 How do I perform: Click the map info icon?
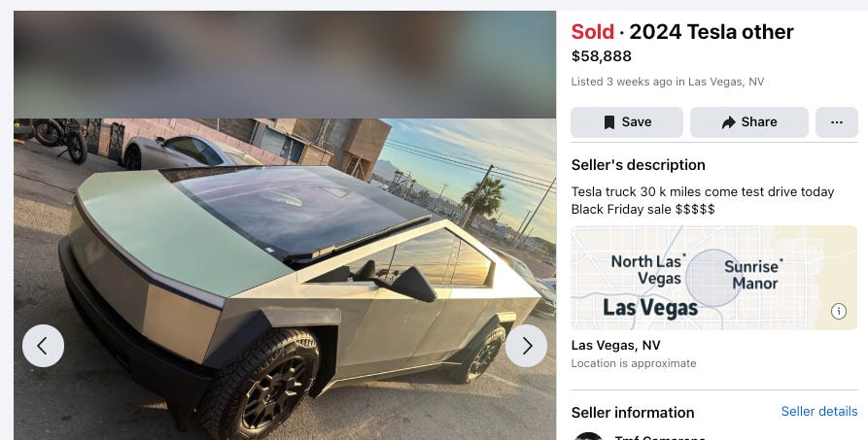[x=838, y=311]
